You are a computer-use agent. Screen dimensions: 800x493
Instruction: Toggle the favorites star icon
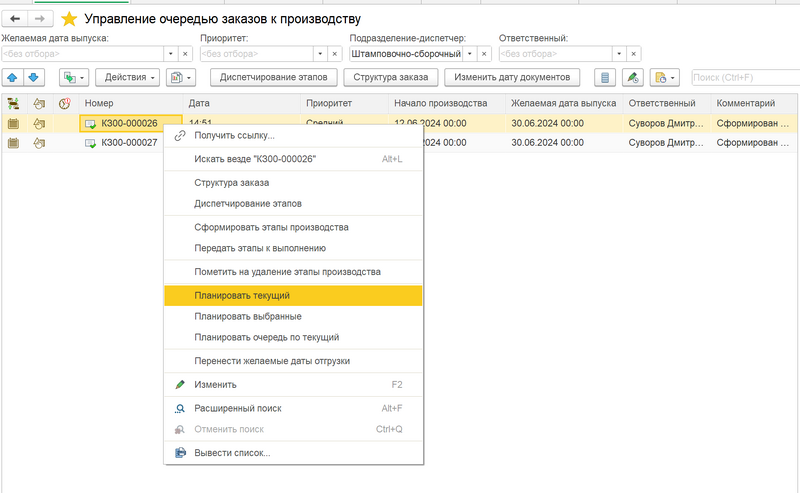pos(69,19)
